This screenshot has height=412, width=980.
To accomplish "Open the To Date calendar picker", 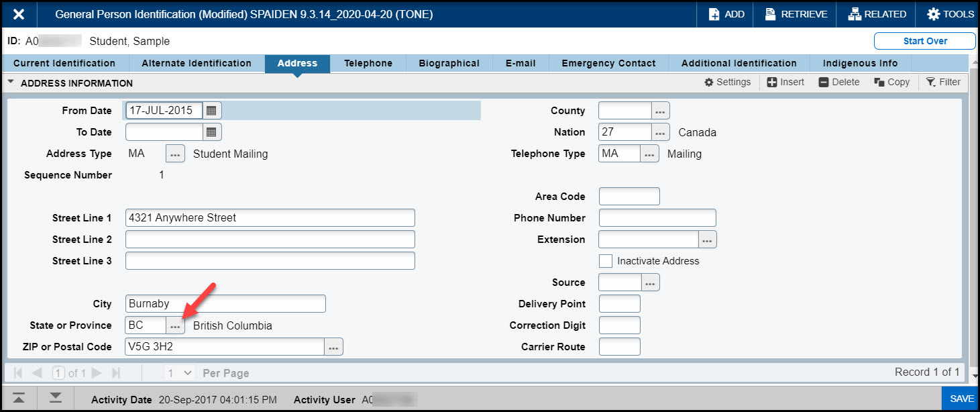I will point(211,132).
